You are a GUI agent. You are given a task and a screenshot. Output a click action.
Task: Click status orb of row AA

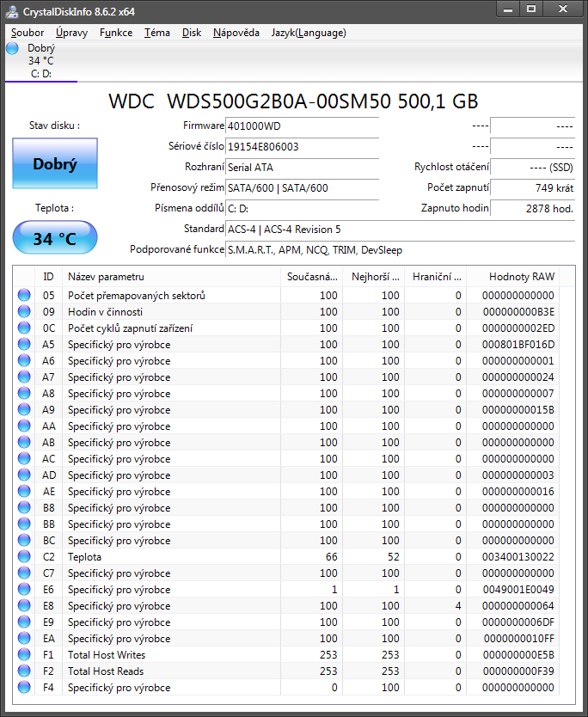24,426
